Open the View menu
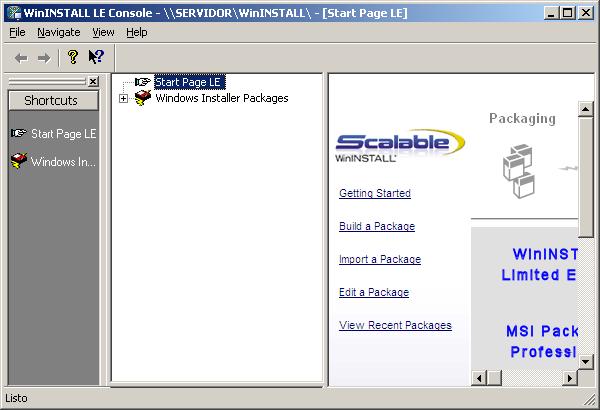Screen dimensions: 600x410 [103, 32]
